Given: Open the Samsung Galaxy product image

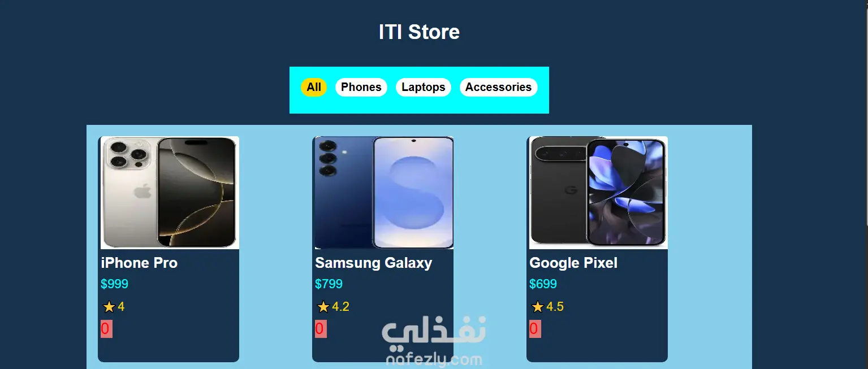Looking at the screenshot, I should tap(384, 193).
